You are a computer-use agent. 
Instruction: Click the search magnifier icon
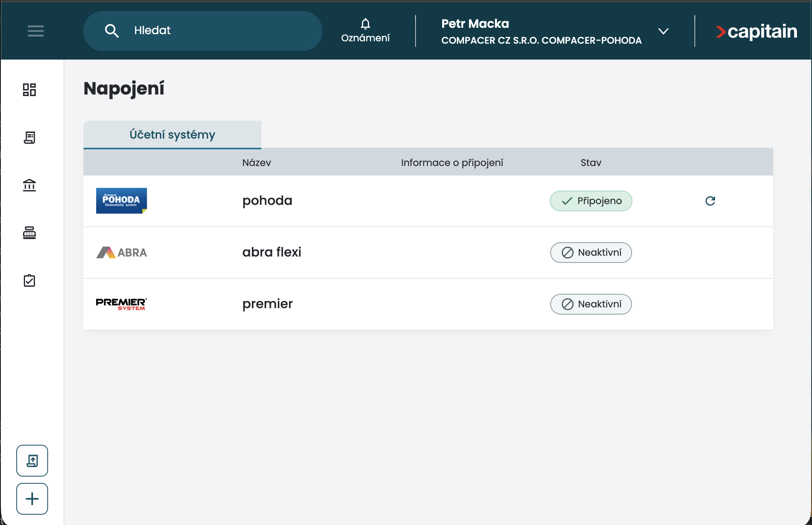click(112, 31)
